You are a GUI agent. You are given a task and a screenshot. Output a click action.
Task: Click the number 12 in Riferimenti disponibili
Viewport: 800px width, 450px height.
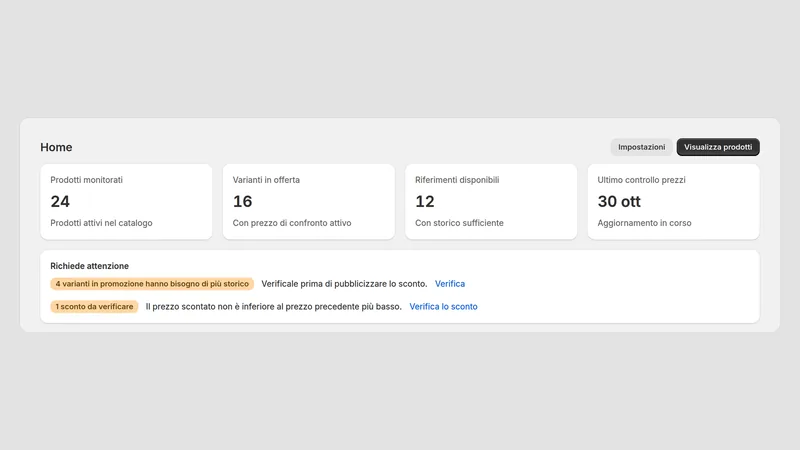tap(424, 202)
